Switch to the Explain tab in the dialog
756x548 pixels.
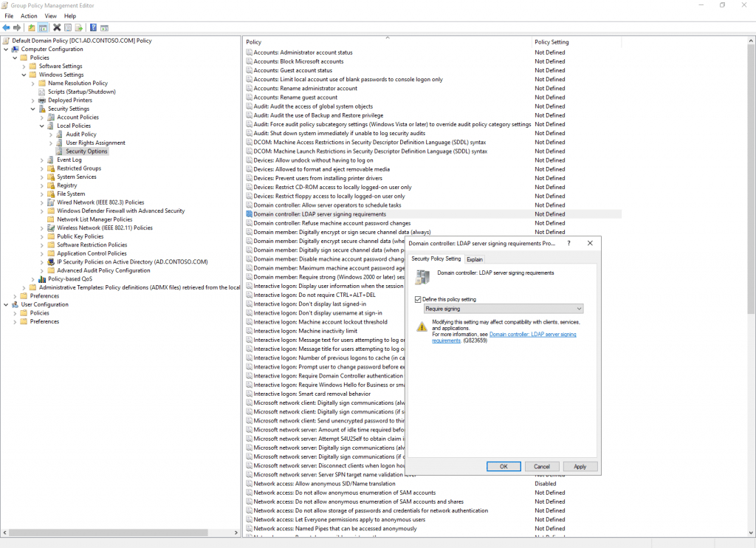(x=475, y=259)
